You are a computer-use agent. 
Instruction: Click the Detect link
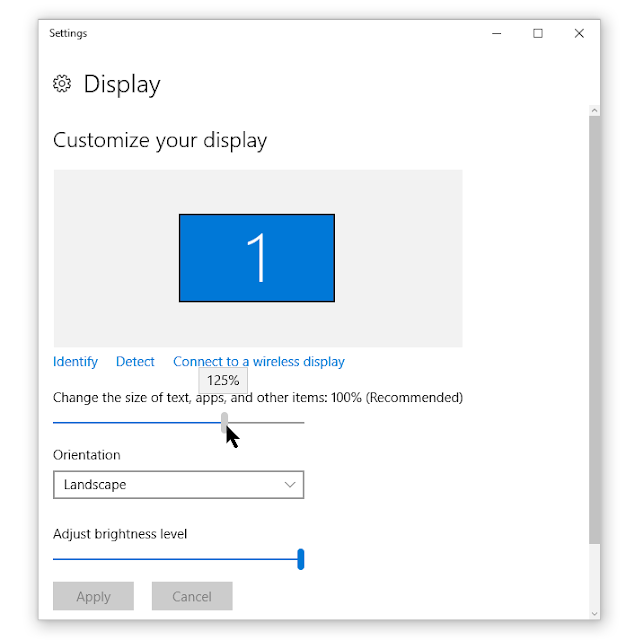(x=135, y=362)
